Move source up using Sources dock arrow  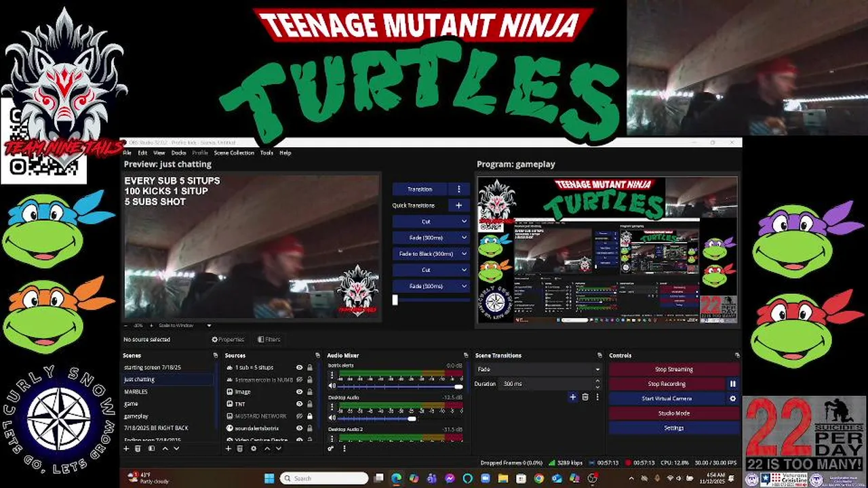(x=267, y=449)
